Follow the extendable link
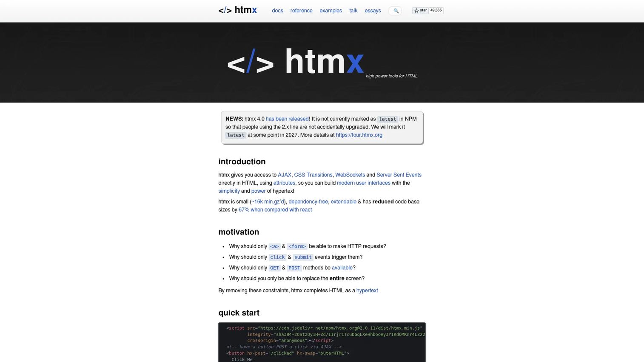644x362 pixels. pos(344,202)
